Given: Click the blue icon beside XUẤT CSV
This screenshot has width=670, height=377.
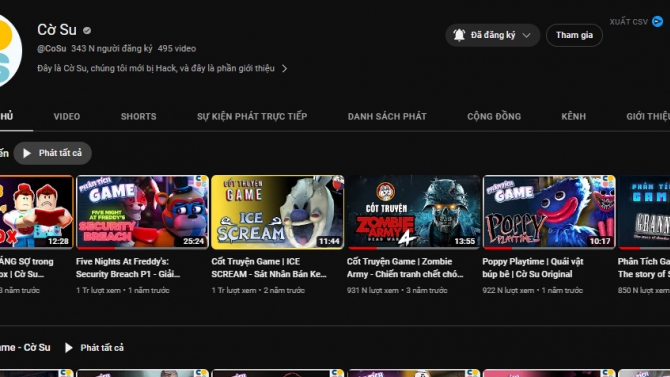Looking at the screenshot, I should 658,21.
